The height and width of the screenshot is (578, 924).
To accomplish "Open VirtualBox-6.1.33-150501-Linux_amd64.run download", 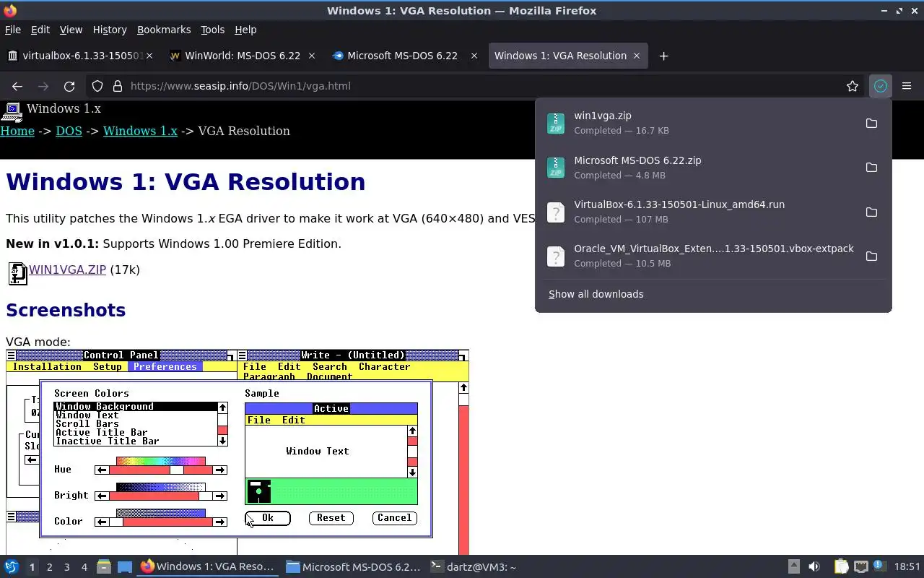I will coord(697,212).
